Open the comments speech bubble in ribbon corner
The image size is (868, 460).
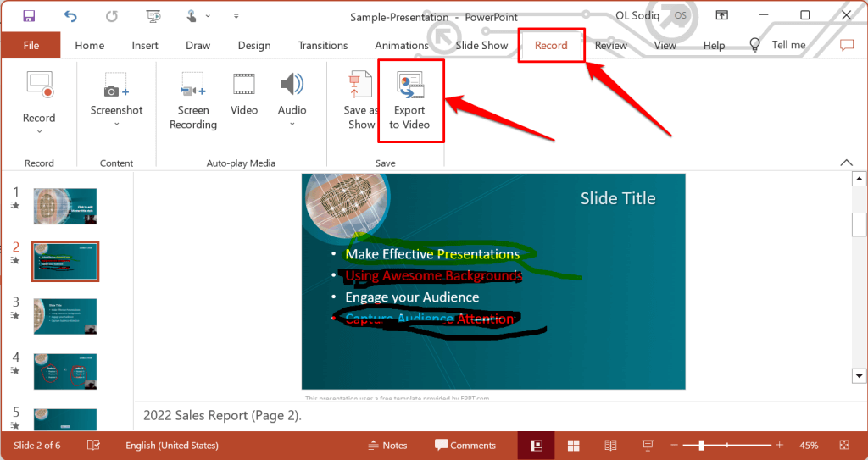847,46
